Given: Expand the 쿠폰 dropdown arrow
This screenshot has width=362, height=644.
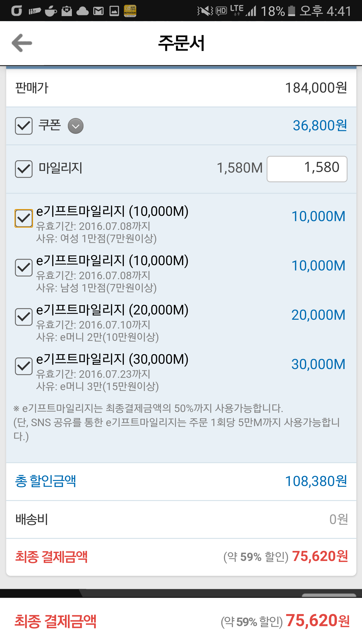Looking at the screenshot, I should coord(76,126).
